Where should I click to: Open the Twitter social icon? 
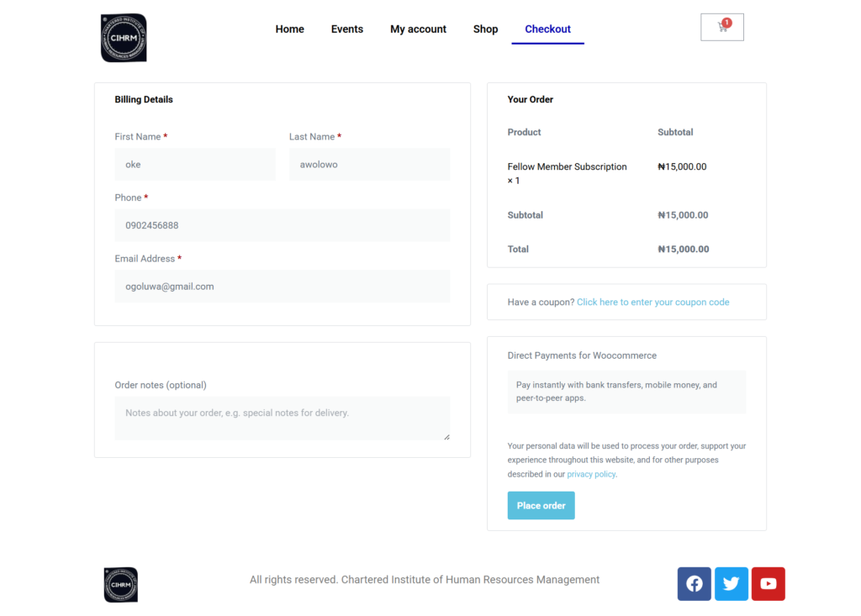(731, 584)
